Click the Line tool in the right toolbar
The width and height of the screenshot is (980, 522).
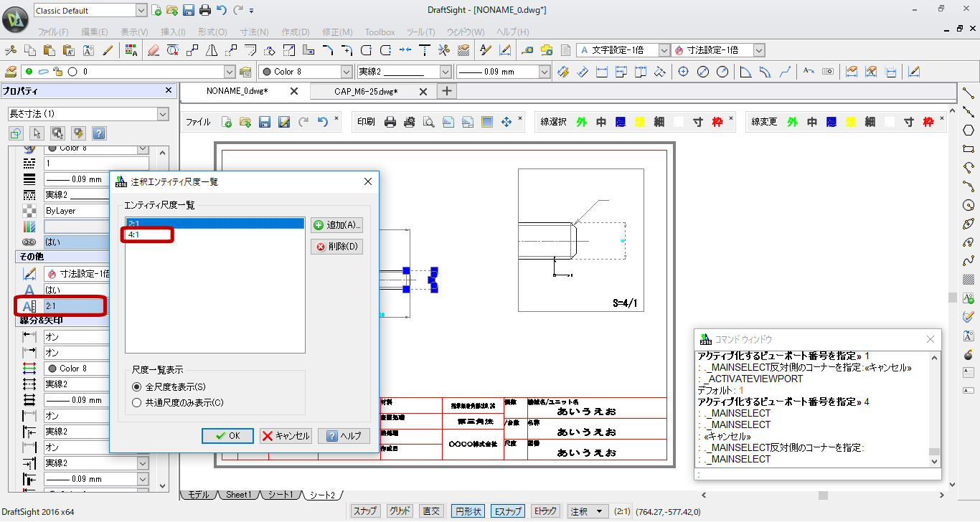click(x=969, y=92)
